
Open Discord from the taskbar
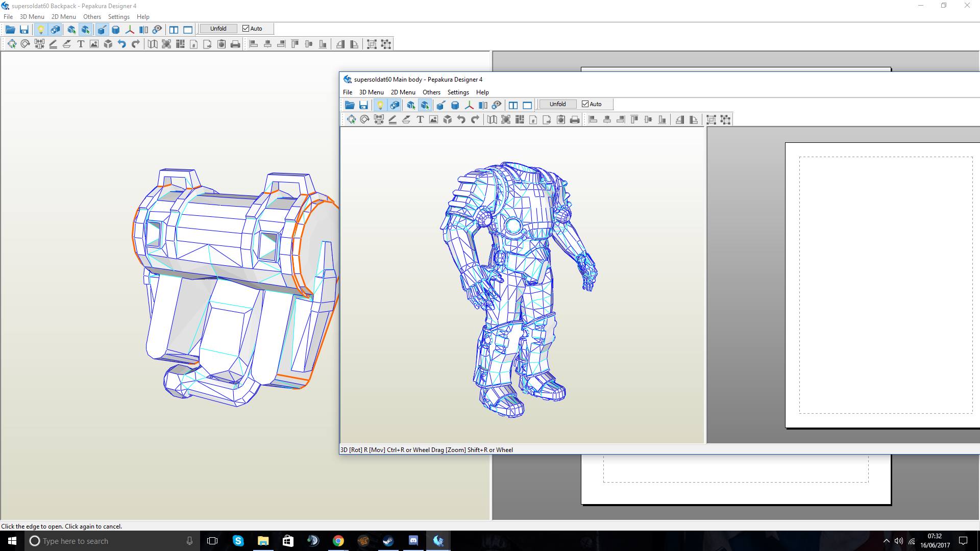413,541
